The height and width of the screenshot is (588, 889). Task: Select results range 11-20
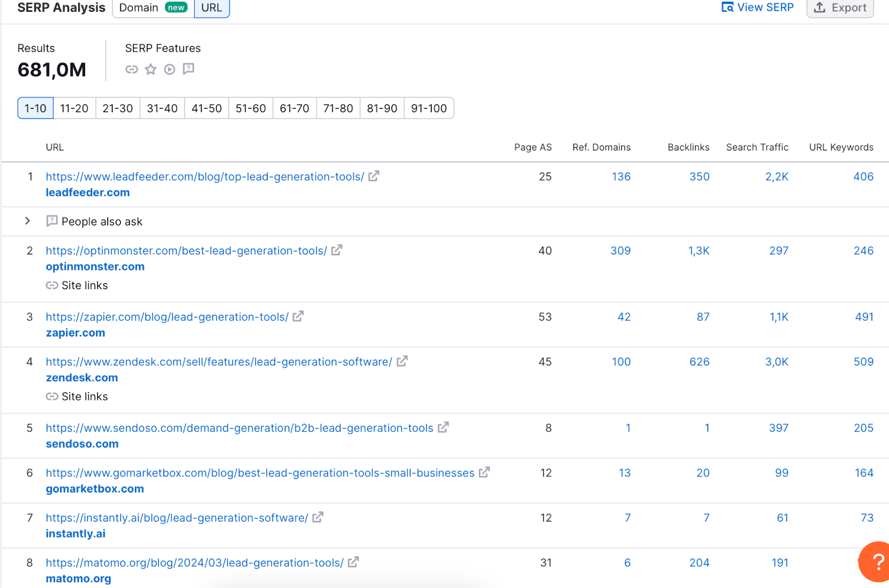click(74, 108)
